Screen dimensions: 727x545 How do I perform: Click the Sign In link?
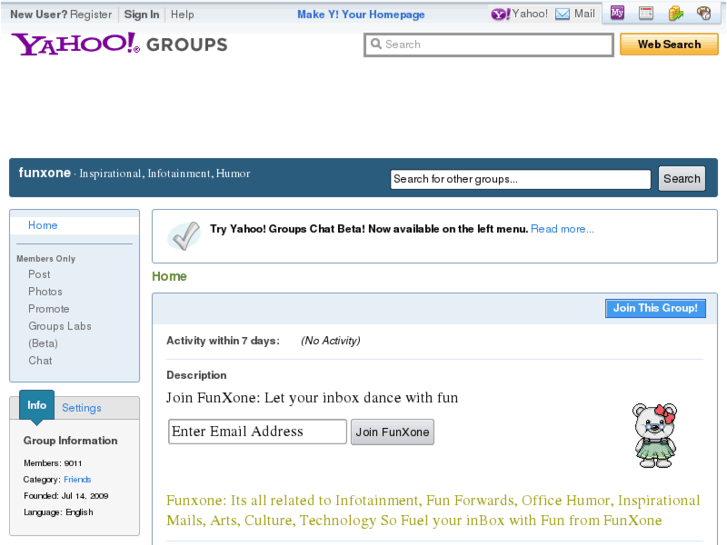141,14
